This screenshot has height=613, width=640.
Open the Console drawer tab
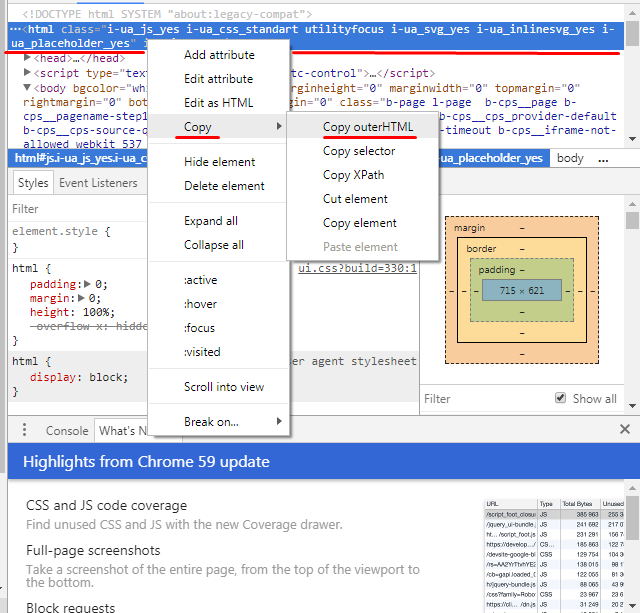point(67,431)
